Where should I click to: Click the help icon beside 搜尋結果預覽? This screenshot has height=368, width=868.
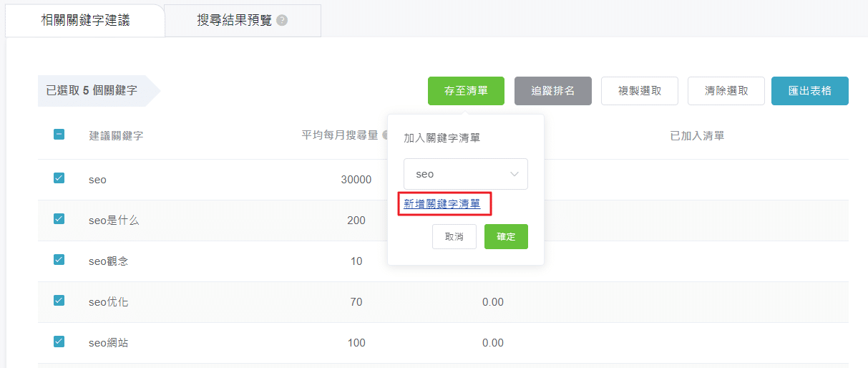click(x=282, y=21)
